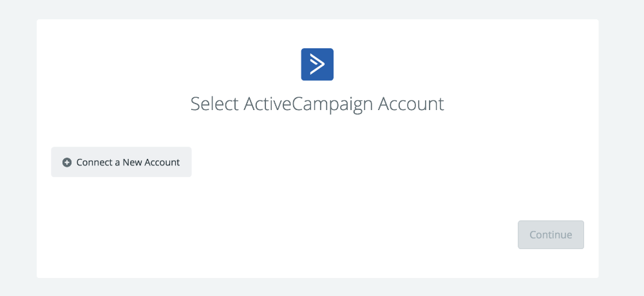Proceed with the Continue button at bottom right

[551, 235]
